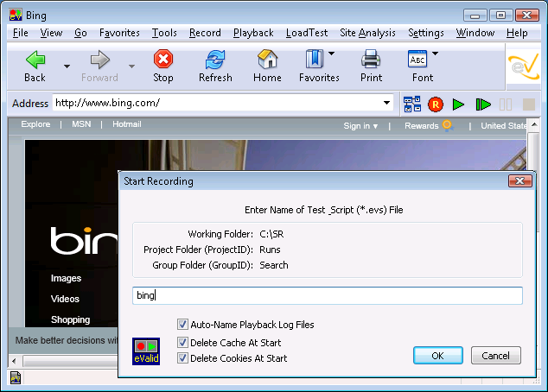Open the Help menu
This screenshot has width=548, height=392.
(x=517, y=33)
